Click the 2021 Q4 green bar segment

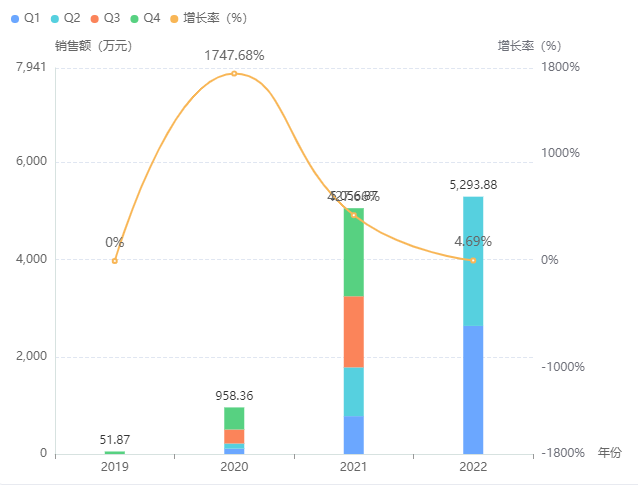(x=353, y=252)
